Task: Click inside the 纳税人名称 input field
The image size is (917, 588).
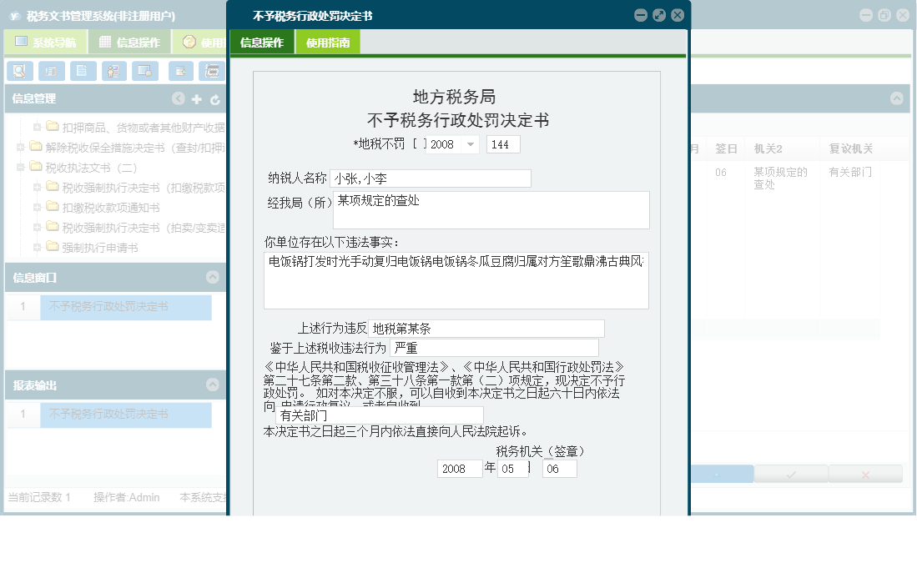Action: click(x=430, y=178)
